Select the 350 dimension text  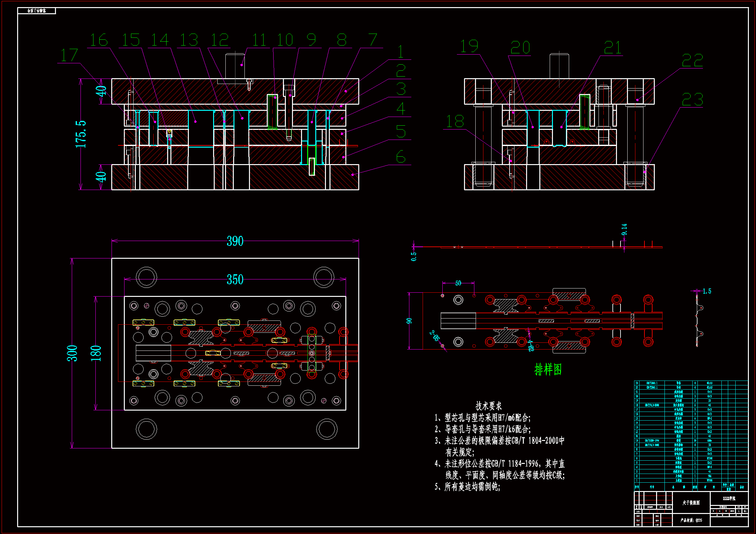click(235, 280)
